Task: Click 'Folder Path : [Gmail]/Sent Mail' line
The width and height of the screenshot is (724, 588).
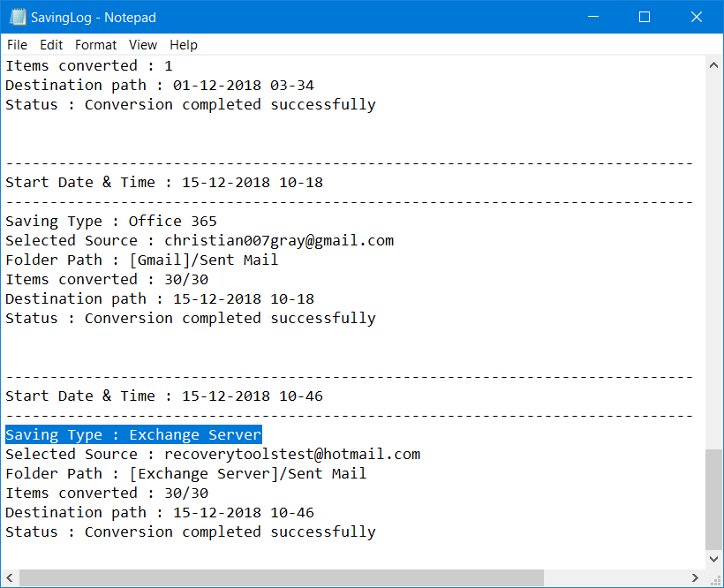Action: 142,260
